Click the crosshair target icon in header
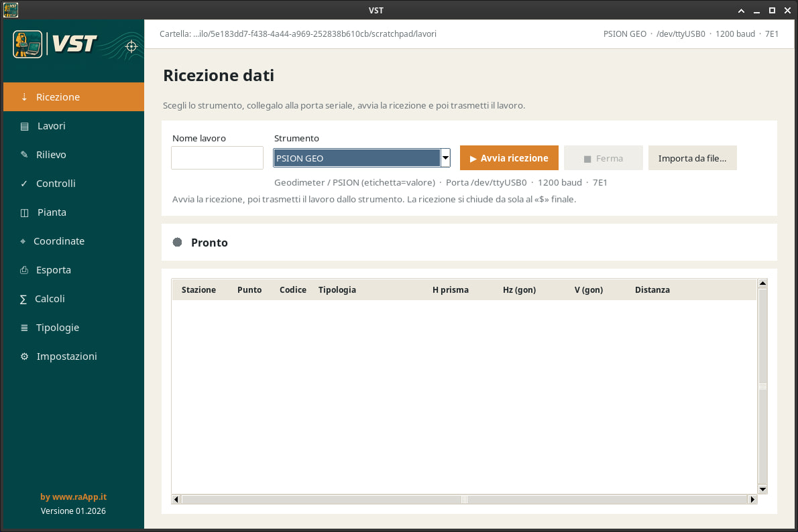This screenshot has height=532, width=798. (x=131, y=46)
